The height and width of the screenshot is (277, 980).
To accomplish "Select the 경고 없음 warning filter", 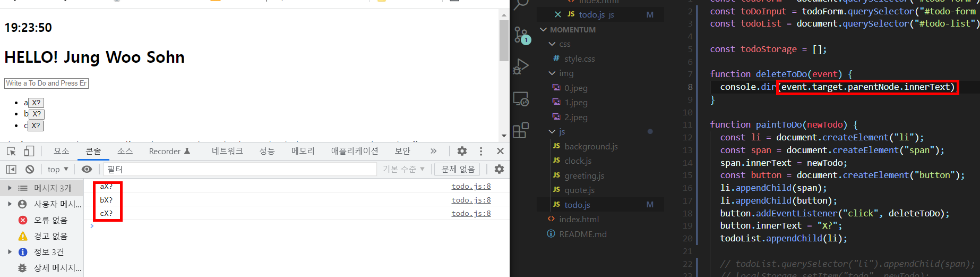I will pyautogui.click(x=42, y=236).
